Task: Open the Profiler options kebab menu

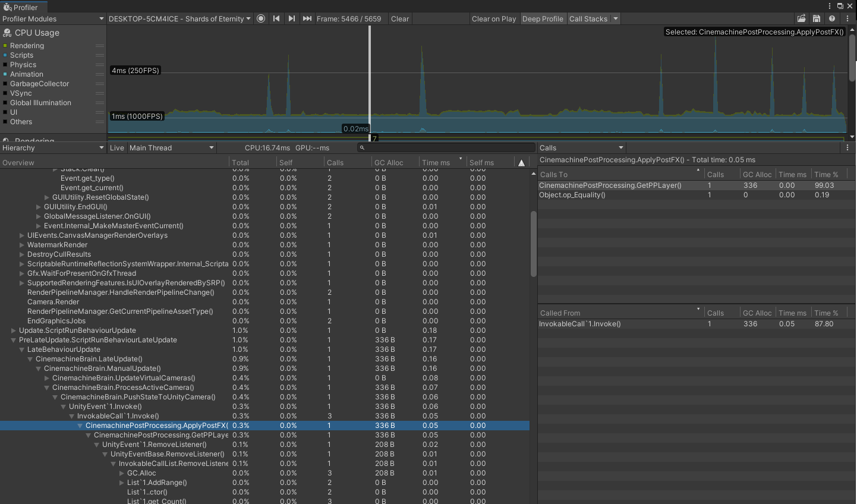Action: [x=847, y=18]
